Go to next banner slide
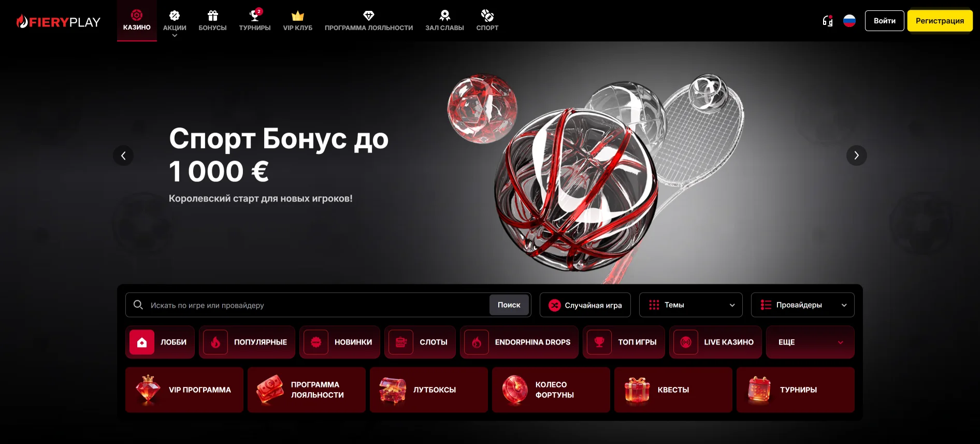The width and height of the screenshot is (980, 444). pos(857,155)
